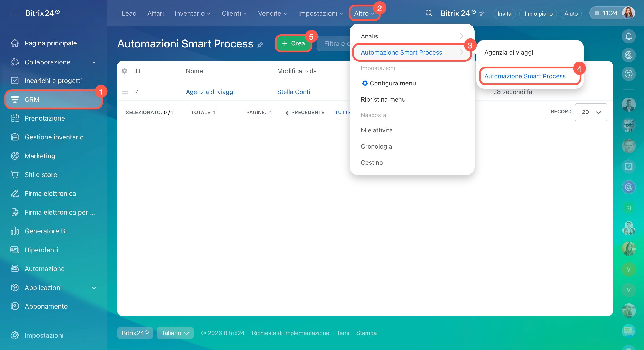The width and height of the screenshot is (644, 350).
Task: Select Configura menu in Altro dropdown
Action: 392,83
